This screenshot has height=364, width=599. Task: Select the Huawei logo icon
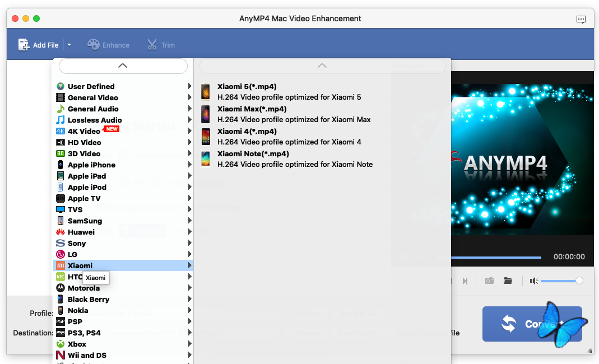61,232
